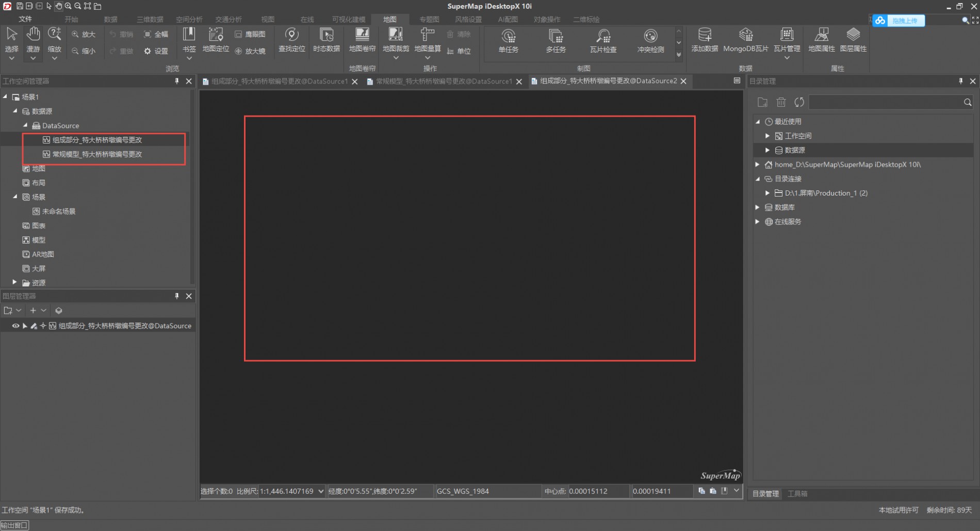Toggle pin on 工作空间管理器 panel
Screen dimensions: 980x531
[177, 81]
